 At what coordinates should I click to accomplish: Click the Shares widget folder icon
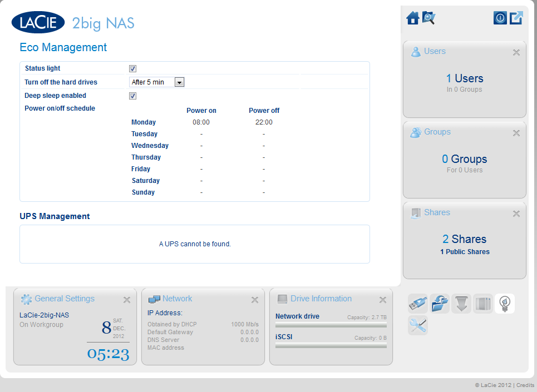click(x=416, y=213)
